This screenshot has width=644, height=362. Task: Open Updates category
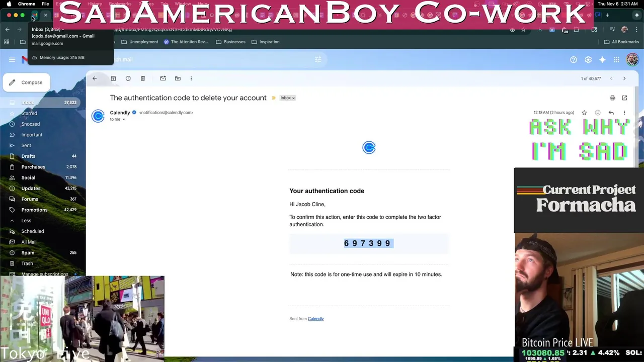(40, 189)
